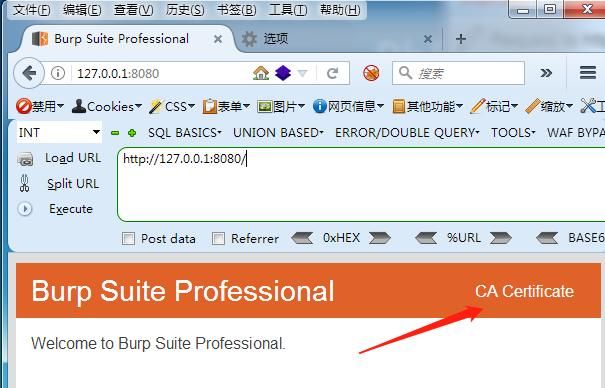Click the browser back arrow button
Viewport: 605px width, 388px height.
click(29, 73)
